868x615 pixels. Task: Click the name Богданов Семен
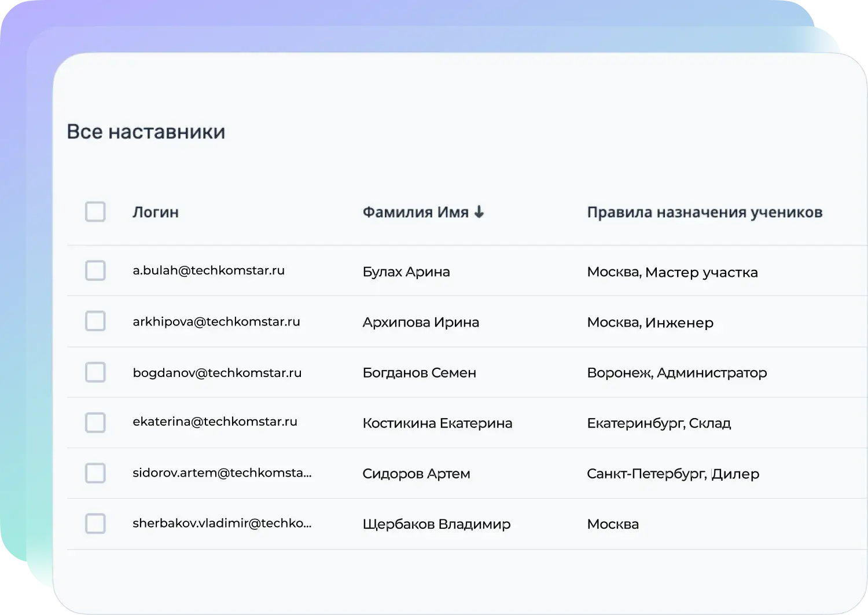(420, 373)
